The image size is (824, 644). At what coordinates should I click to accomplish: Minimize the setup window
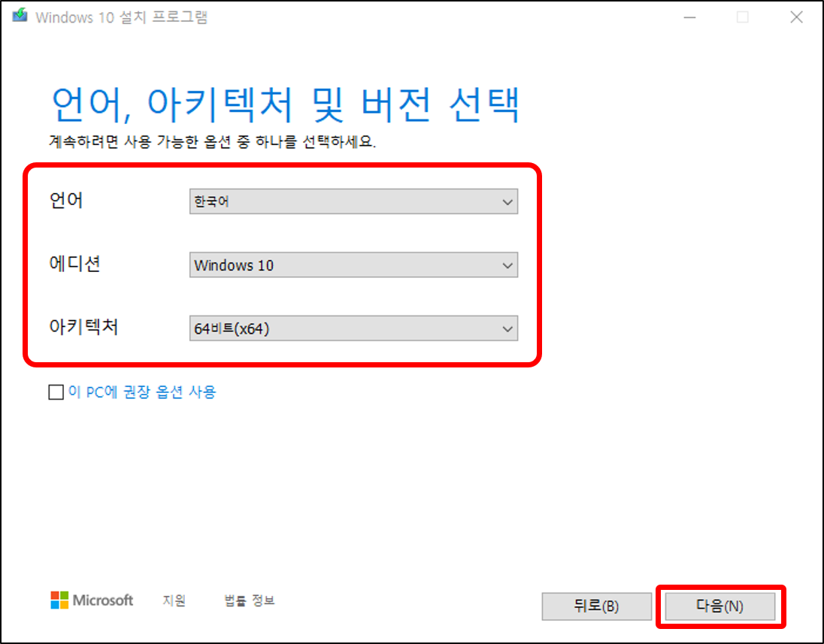(689, 17)
